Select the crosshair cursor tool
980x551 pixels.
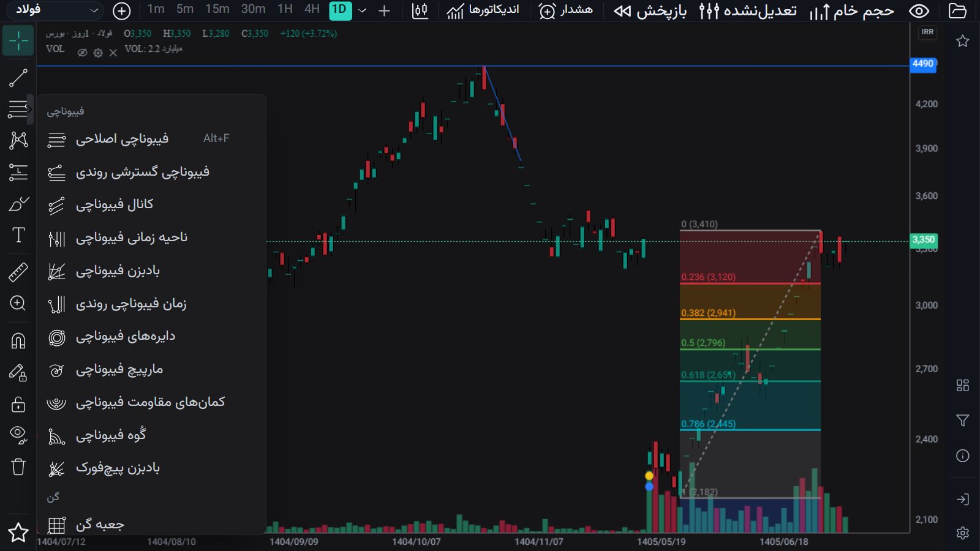[18, 41]
